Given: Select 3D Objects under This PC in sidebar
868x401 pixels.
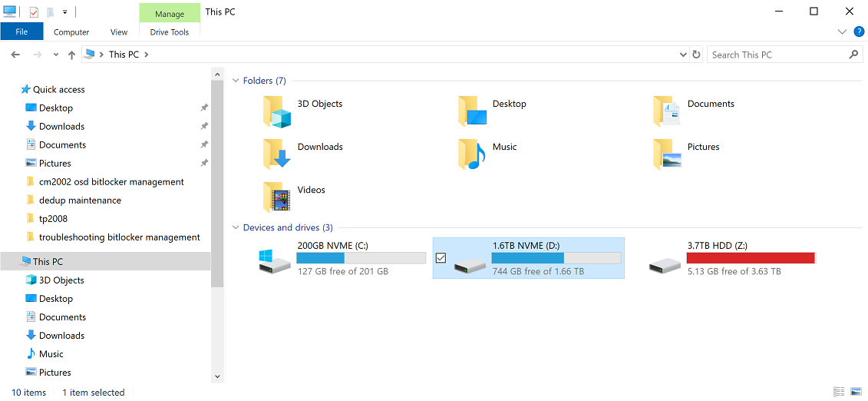Looking at the screenshot, I should click(x=61, y=280).
